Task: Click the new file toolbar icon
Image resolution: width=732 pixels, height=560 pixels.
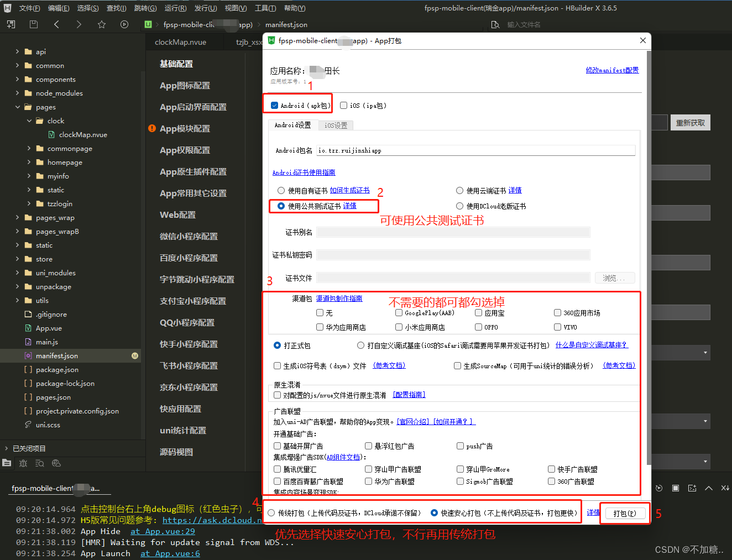Action: click(x=11, y=24)
